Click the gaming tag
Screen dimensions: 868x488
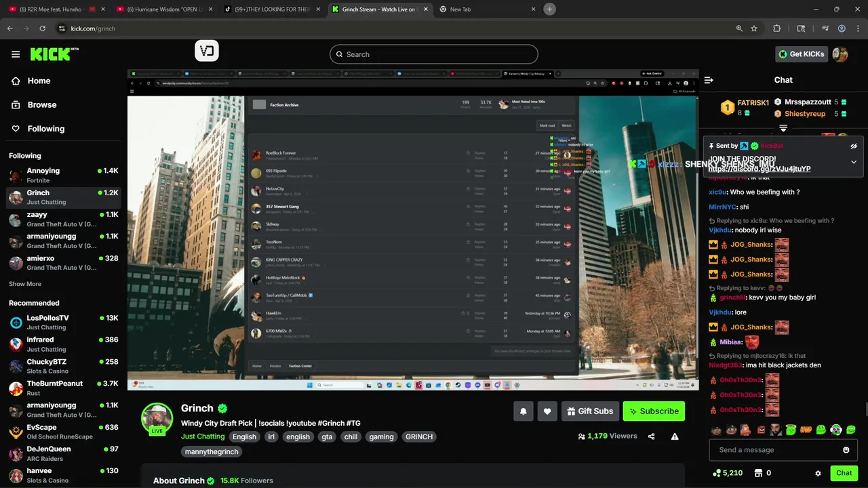click(381, 436)
